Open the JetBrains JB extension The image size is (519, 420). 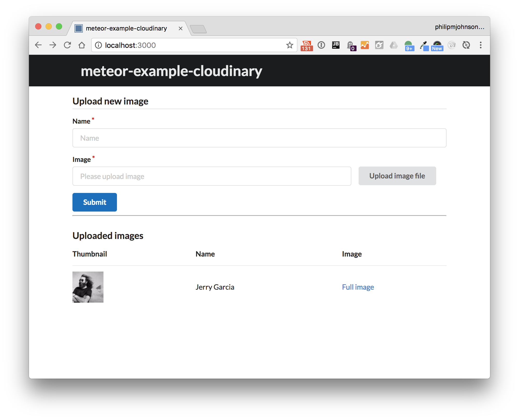point(336,45)
